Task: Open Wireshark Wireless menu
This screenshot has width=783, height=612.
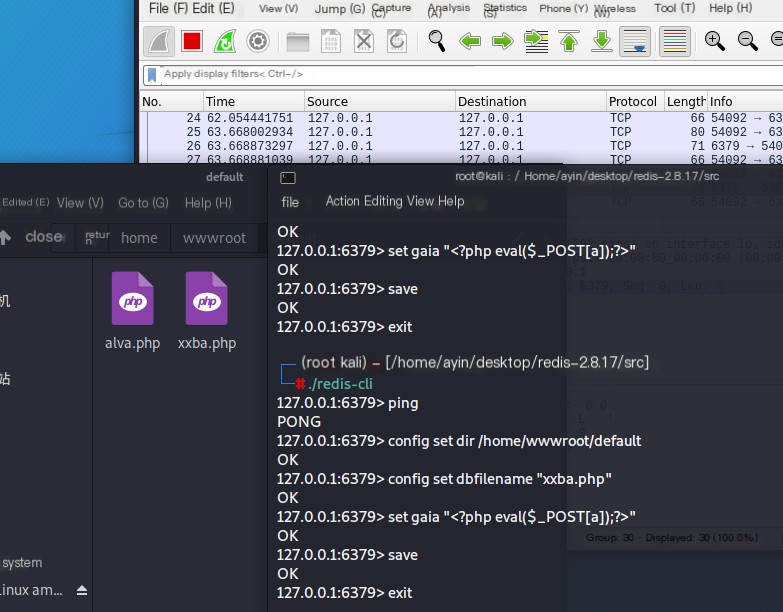Action: pyautogui.click(x=615, y=10)
